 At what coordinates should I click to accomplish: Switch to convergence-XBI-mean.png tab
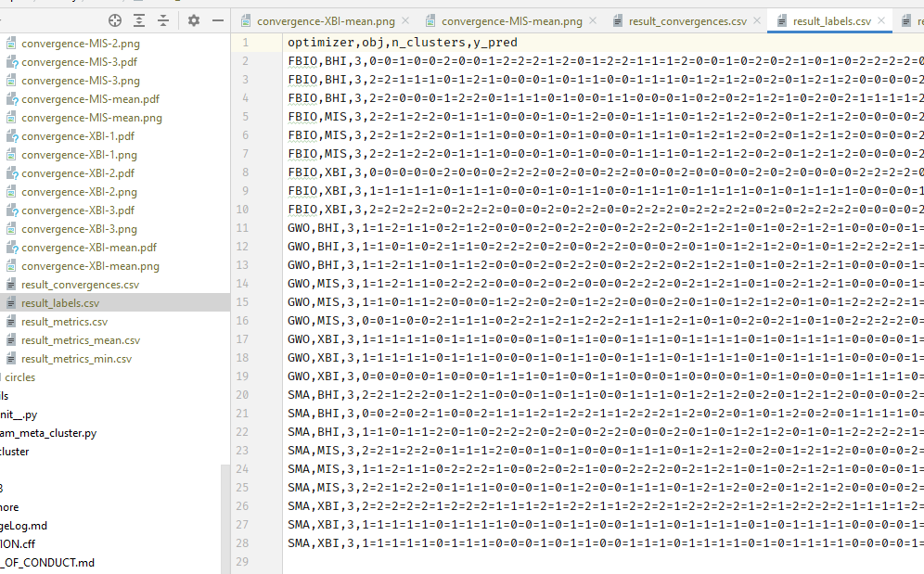pos(326,21)
